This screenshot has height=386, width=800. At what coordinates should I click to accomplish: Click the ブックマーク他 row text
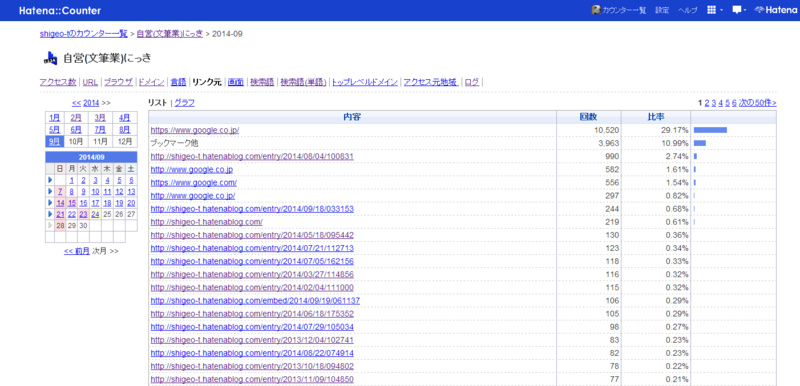[x=174, y=144]
